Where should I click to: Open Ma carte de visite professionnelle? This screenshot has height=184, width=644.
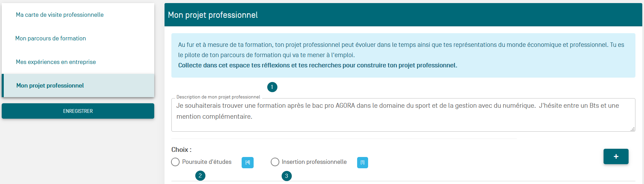click(x=60, y=15)
